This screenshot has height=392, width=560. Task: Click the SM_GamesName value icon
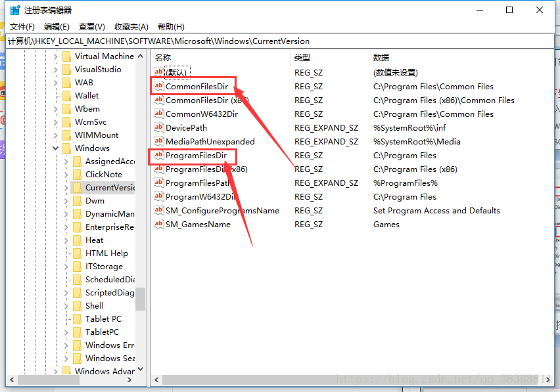[x=158, y=224]
